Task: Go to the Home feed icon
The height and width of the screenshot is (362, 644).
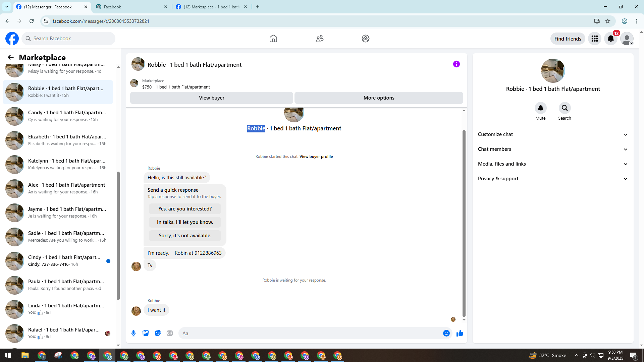Action: coord(273,39)
